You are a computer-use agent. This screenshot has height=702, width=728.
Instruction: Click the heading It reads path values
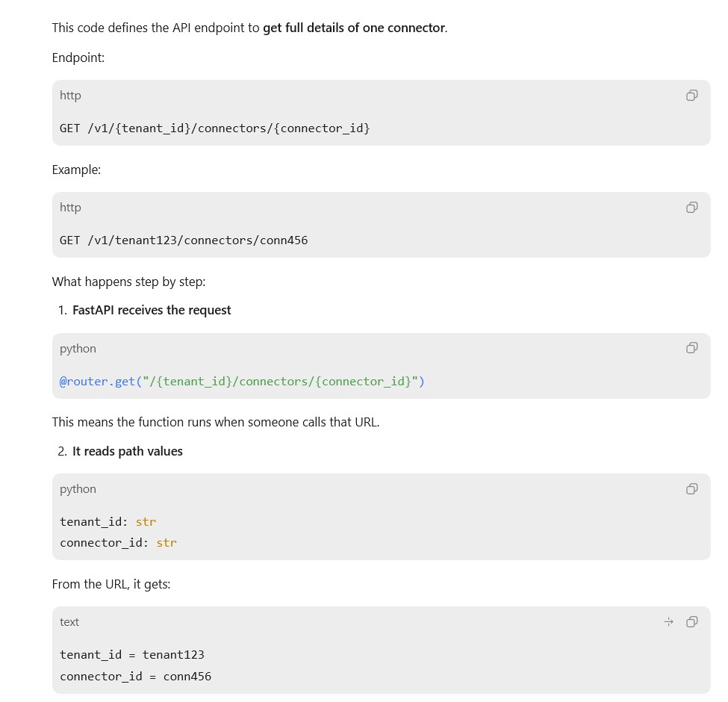pos(127,451)
